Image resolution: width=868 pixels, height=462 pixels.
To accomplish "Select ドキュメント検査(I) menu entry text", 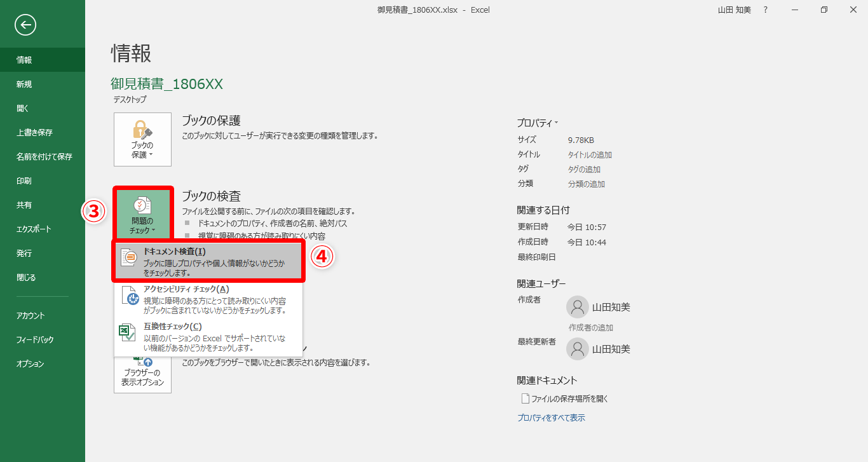I will pos(175,252).
